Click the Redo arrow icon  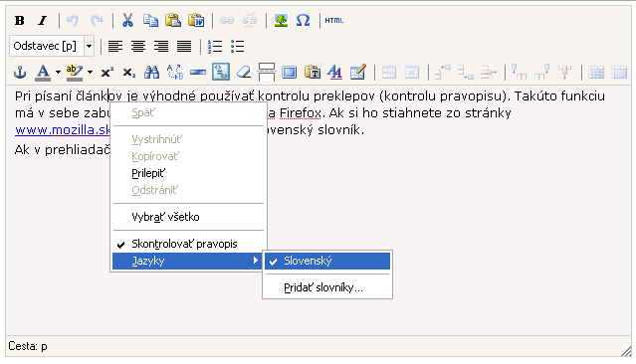pos(97,20)
